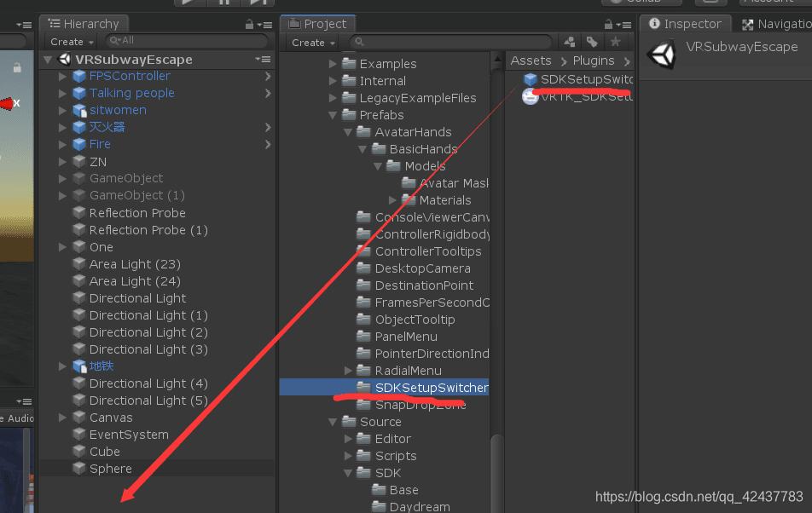Viewport: 812px width, 513px height.
Task: Click Plugins in the breadcrumb path
Action: [x=594, y=61]
